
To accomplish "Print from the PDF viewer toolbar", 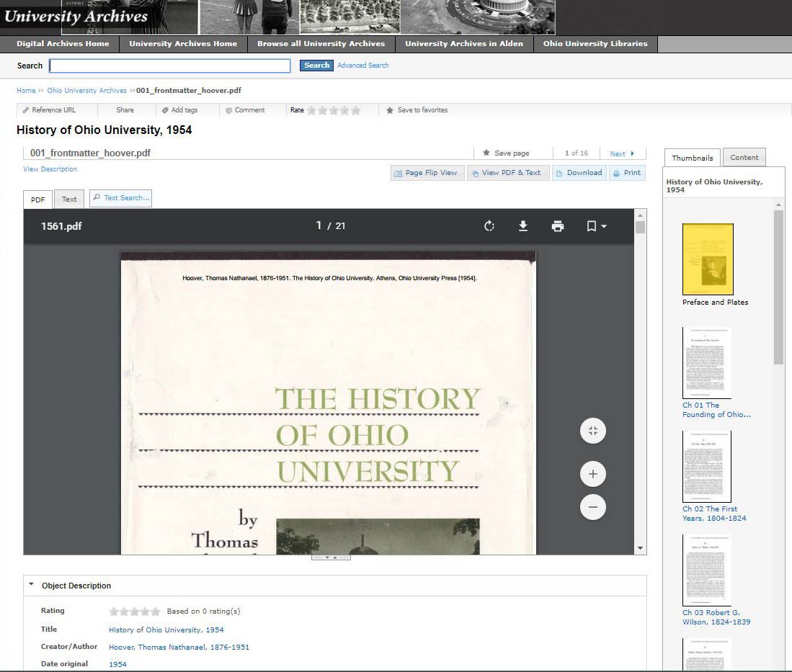I will pyautogui.click(x=558, y=226).
